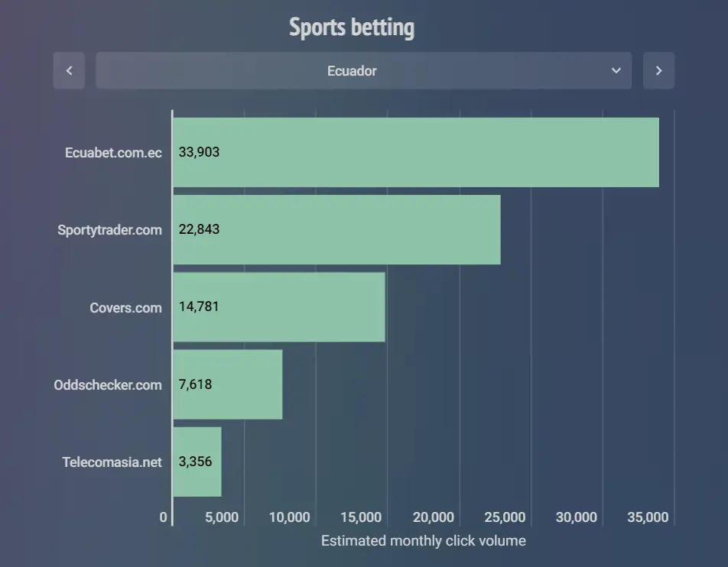The height and width of the screenshot is (567, 728).
Task: Select the Oddschecker.com bar
Action: pyautogui.click(x=228, y=384)
